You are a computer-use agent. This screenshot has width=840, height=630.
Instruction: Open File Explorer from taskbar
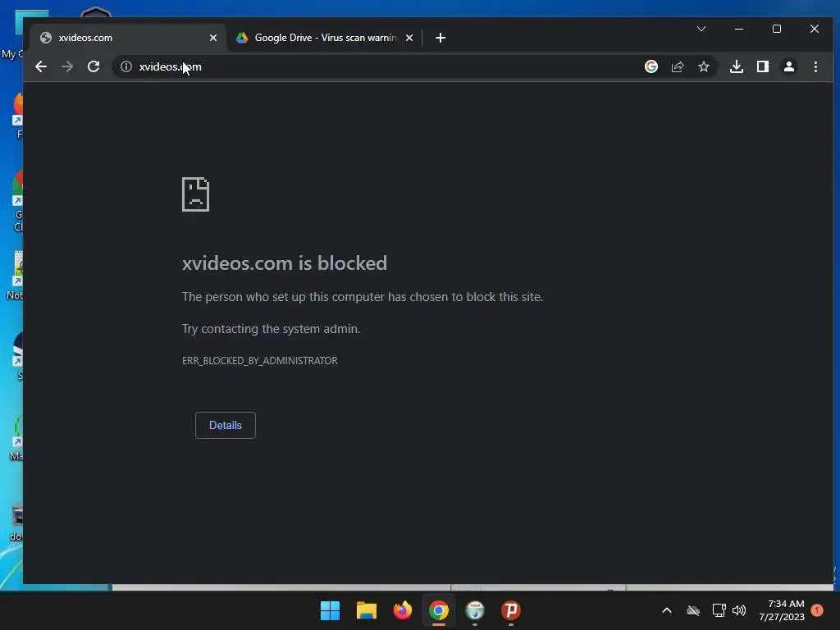click(x=367, y=610)
